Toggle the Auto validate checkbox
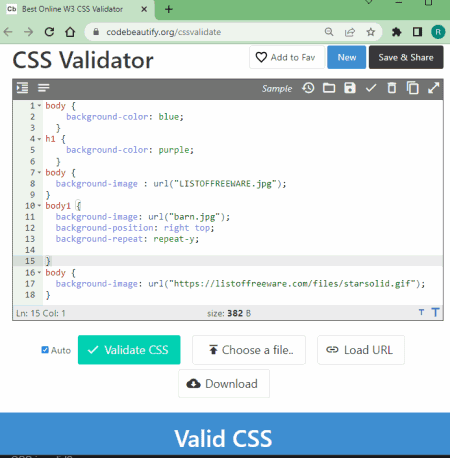Screen dimensions: 450x458 pos(45,350)
